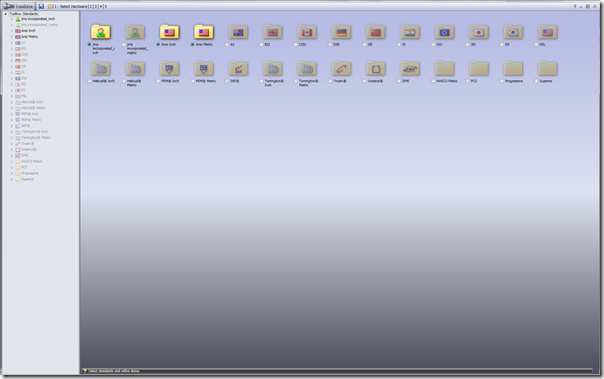Expand the DIN tree node

click(12, 60)
